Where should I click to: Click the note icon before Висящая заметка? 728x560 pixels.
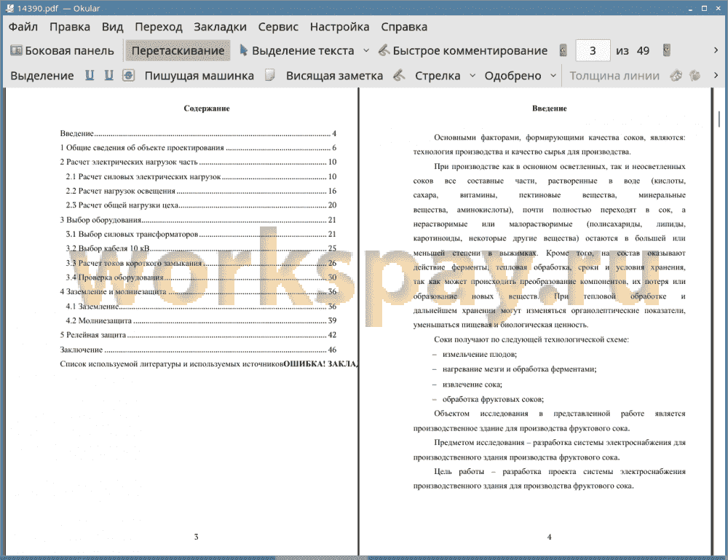click(x=270, y=75)
